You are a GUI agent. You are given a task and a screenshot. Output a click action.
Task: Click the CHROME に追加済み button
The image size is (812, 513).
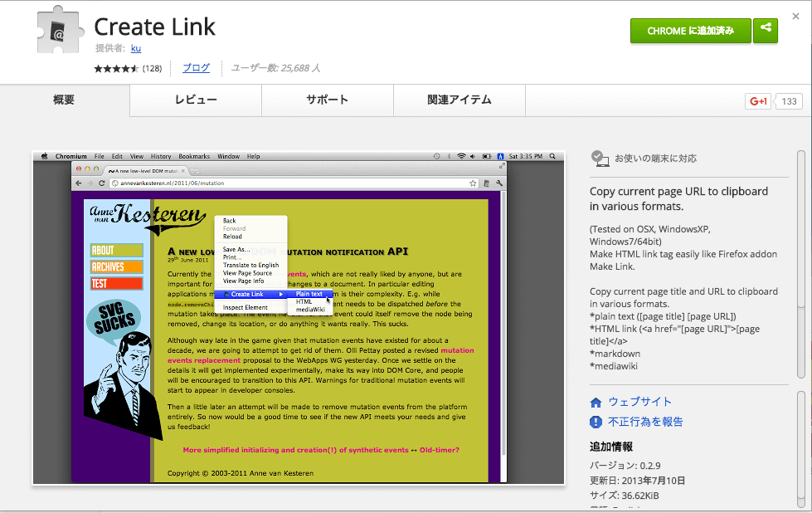click(x=690, y=31)
